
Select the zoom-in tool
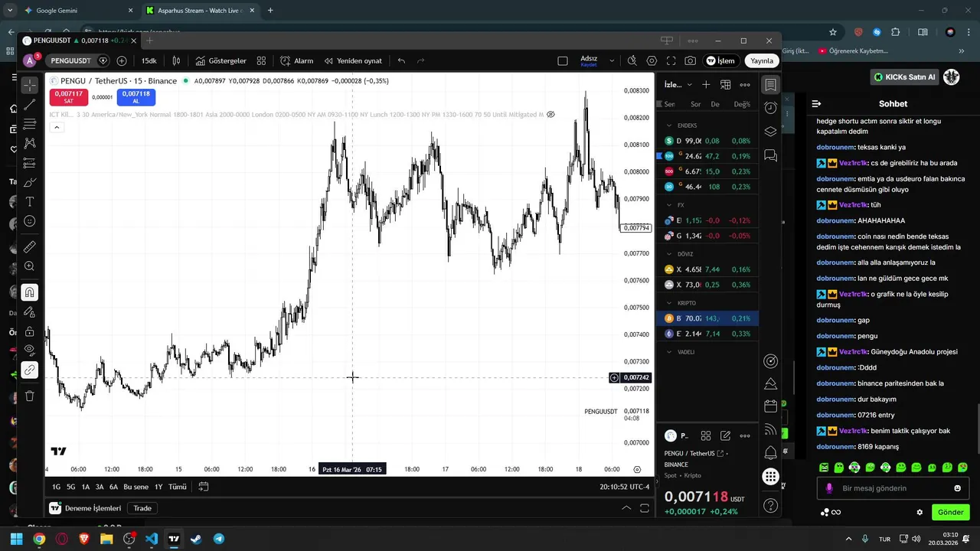coord(29,266)
